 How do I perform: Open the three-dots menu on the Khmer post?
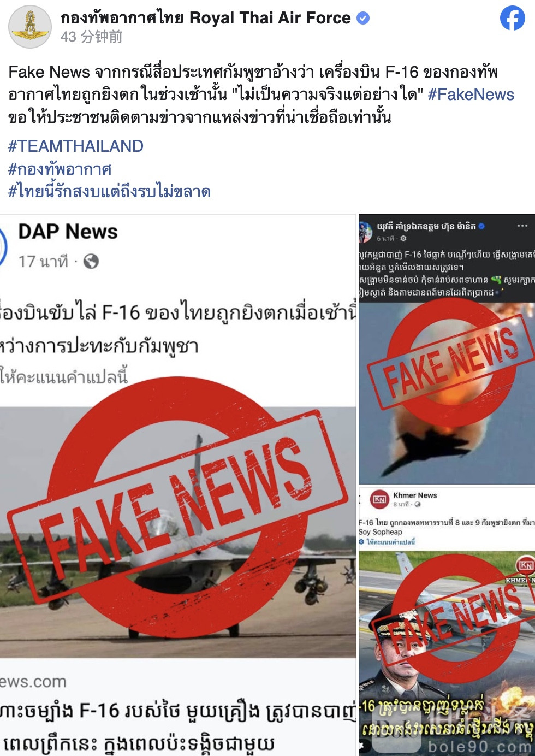522,226
